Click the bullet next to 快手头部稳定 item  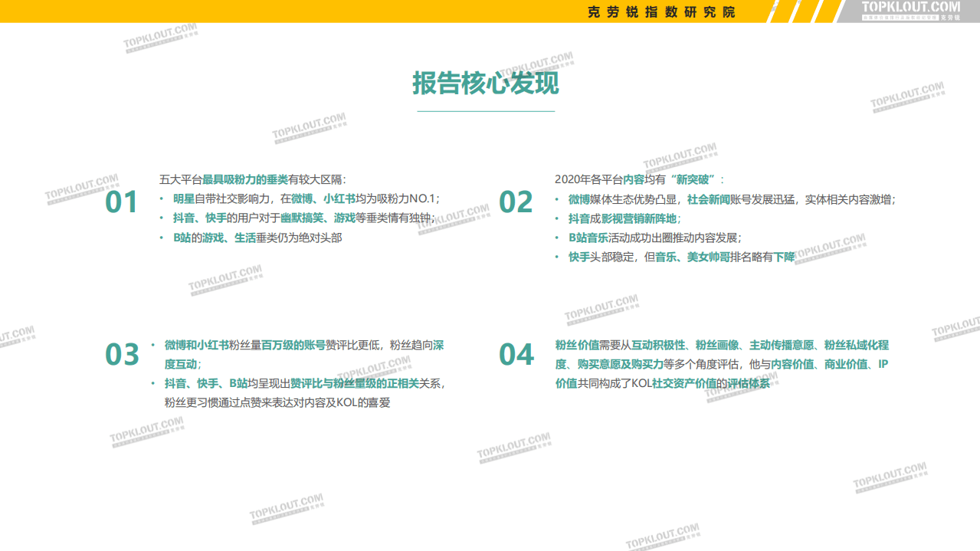[x=557, y=256]
